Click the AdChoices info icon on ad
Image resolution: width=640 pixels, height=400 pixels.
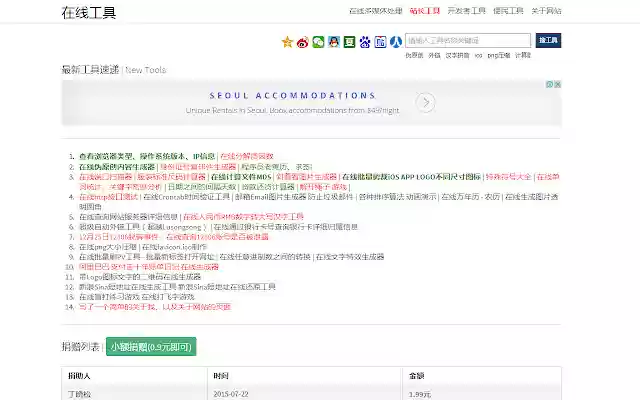point(550,84)
